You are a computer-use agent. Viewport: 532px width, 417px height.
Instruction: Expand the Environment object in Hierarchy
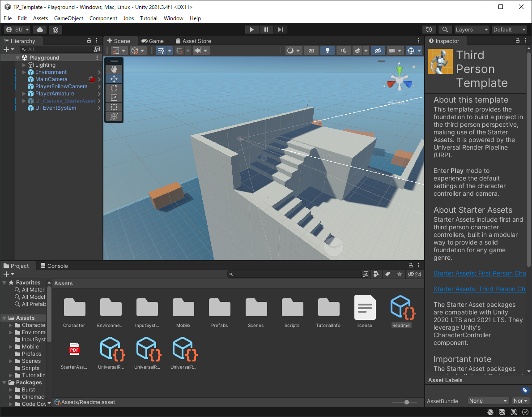click(24, 72)
